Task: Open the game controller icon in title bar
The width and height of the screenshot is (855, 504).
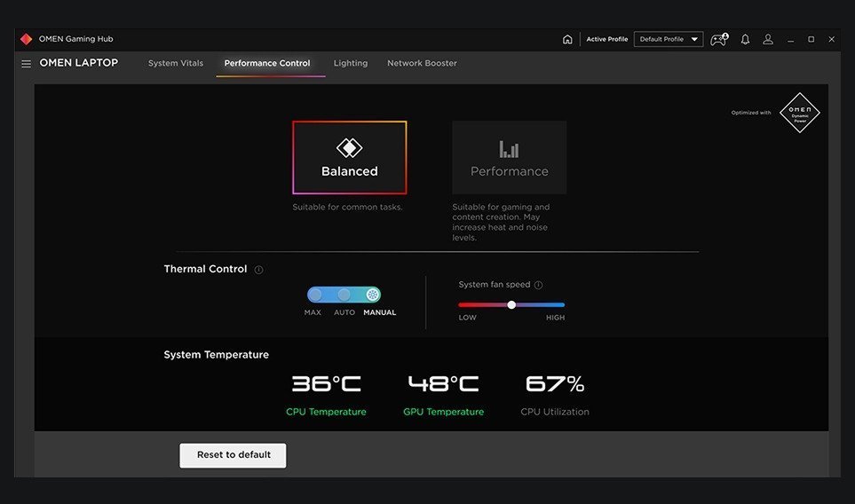Action: pos(718,39)
